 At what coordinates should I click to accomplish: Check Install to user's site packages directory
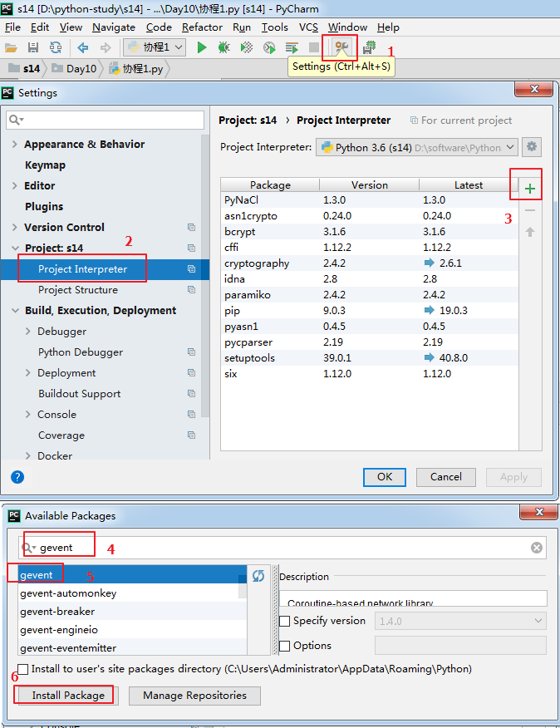tap(23, 669)
